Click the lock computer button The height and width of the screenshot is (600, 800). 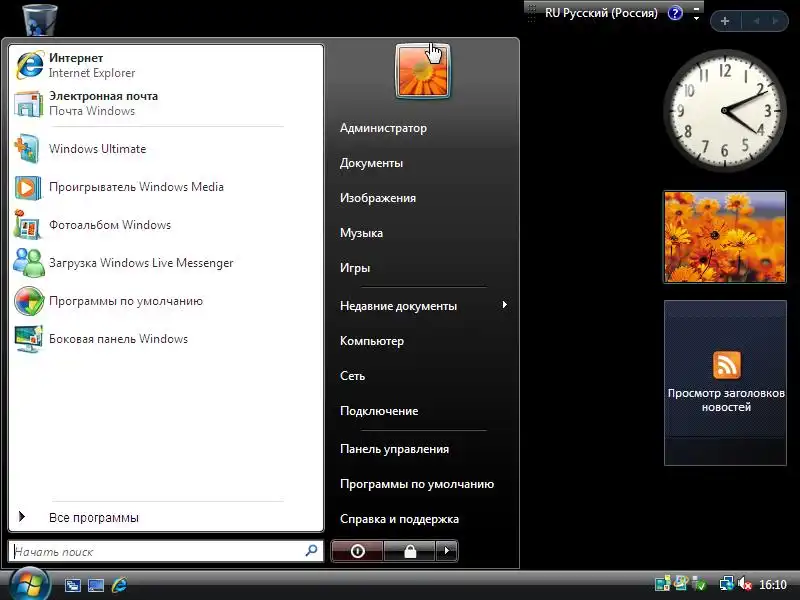410,551
